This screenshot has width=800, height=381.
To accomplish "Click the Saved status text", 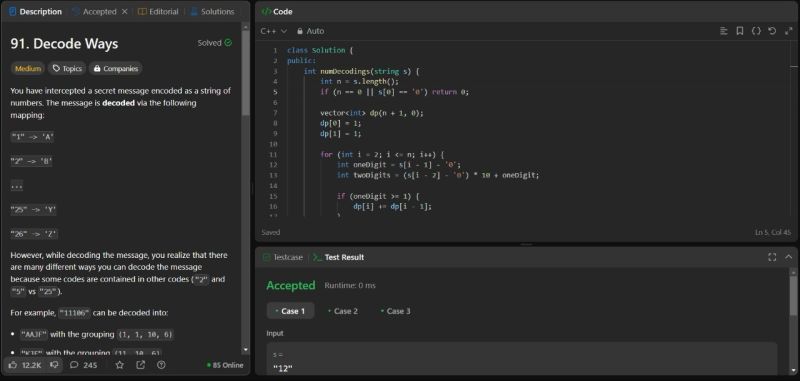I will coord(270,233).
